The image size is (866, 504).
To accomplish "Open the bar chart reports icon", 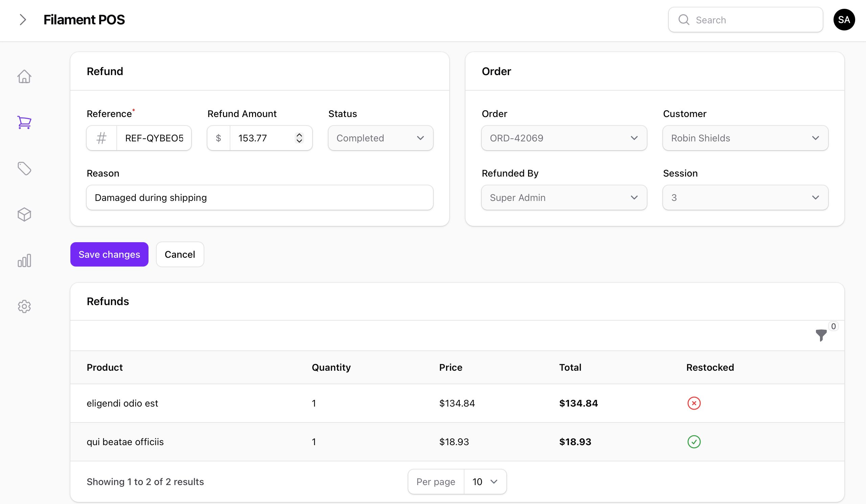I will pos(24,260).
